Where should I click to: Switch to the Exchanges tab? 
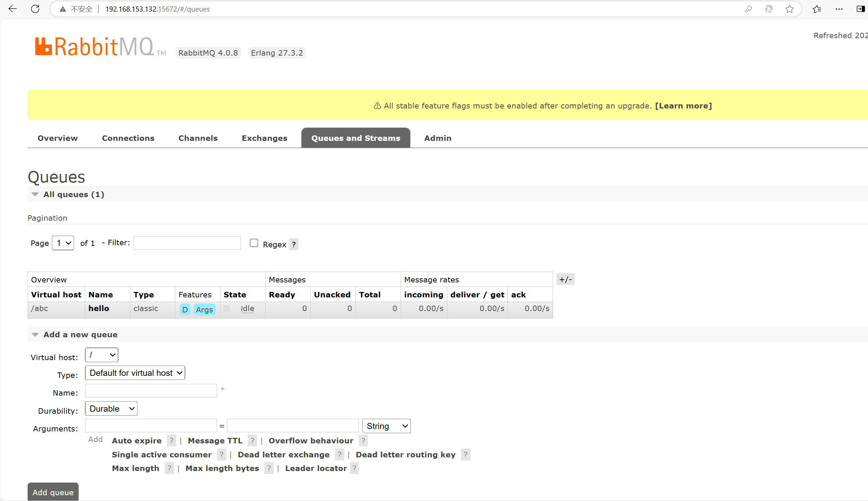pyautogui.click(x=264, y=138)
